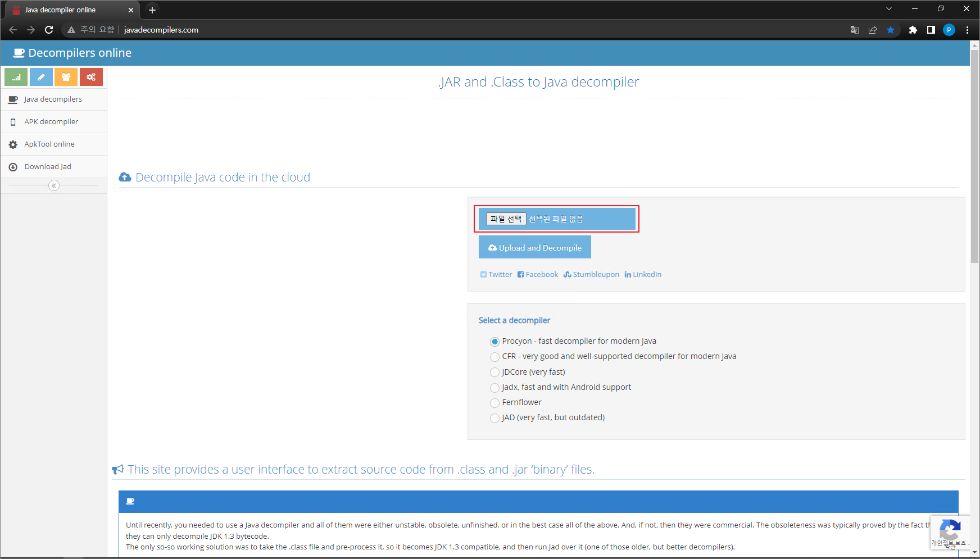This screenshot has width=980, height=559.
Task: Open the profile avatar P
Action: click(x=949, y=30)
